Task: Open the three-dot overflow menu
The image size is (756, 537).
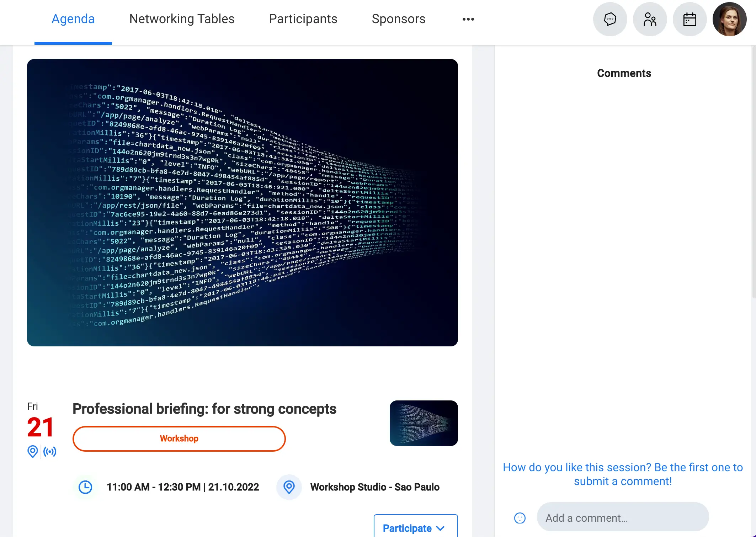Action: tap(468, 19)
